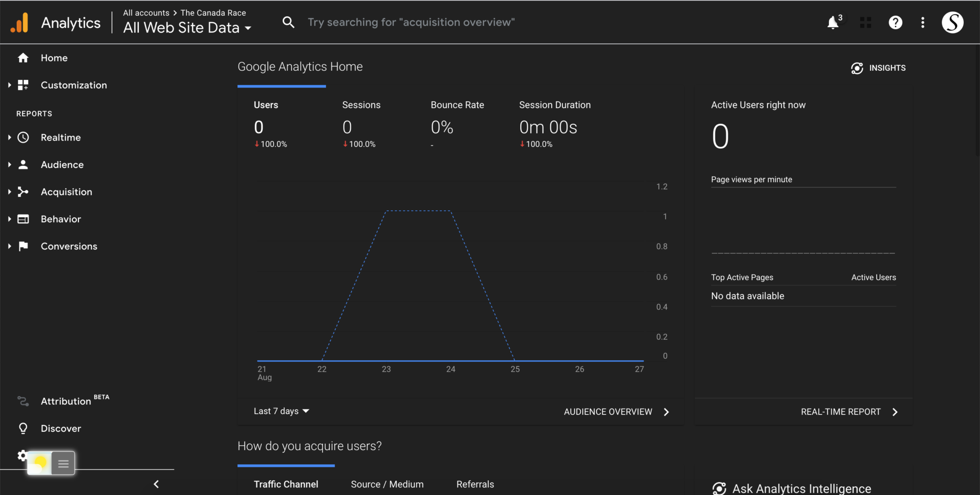Open the Home report
This screenshot has height=495, width=980.
pos(54,57)
